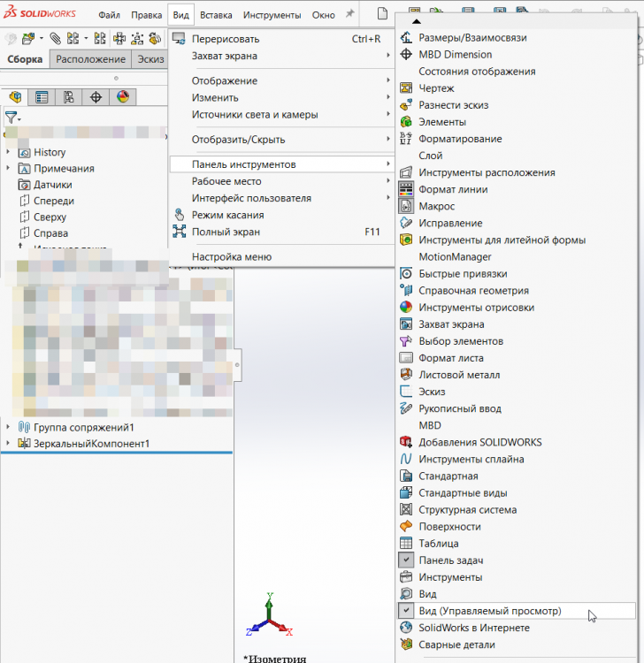644x663 pixels.
Task: Click the Листовой металл icon
Action: 406,375
